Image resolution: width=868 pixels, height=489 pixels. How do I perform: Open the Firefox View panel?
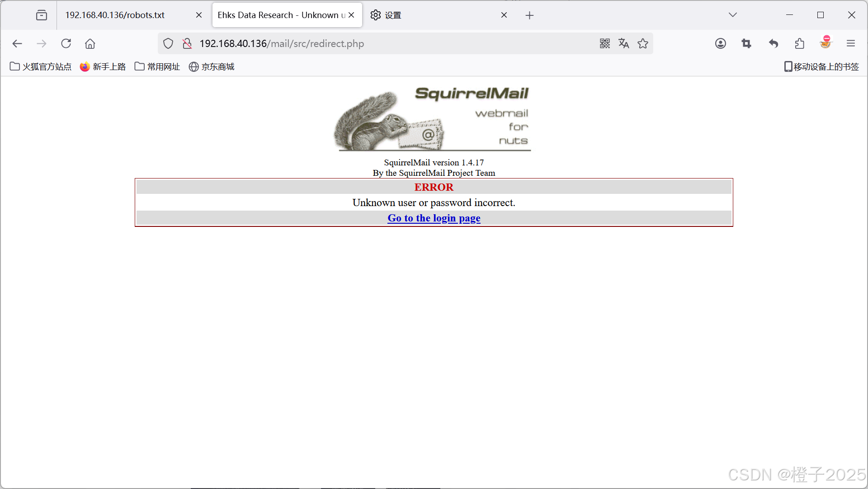coord(42,14)
